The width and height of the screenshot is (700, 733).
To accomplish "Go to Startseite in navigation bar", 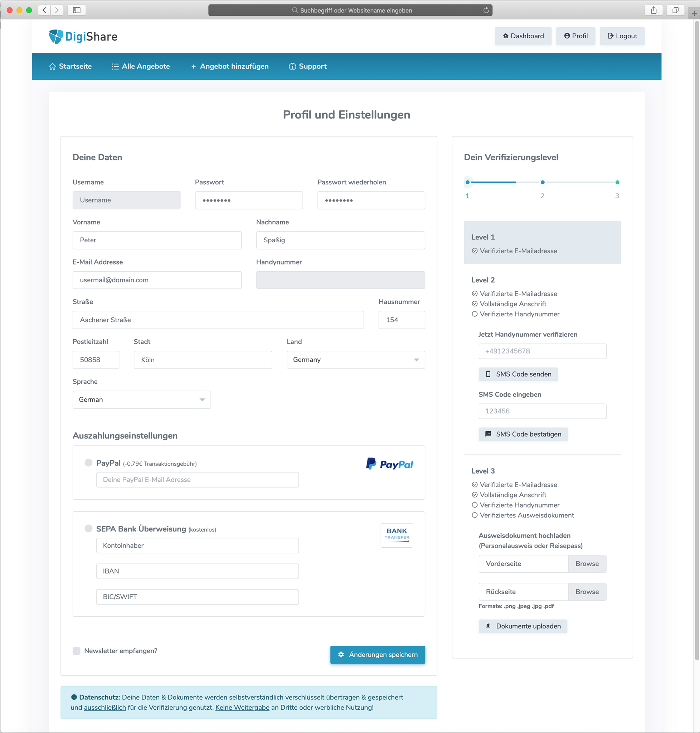I will coord(70,66).
